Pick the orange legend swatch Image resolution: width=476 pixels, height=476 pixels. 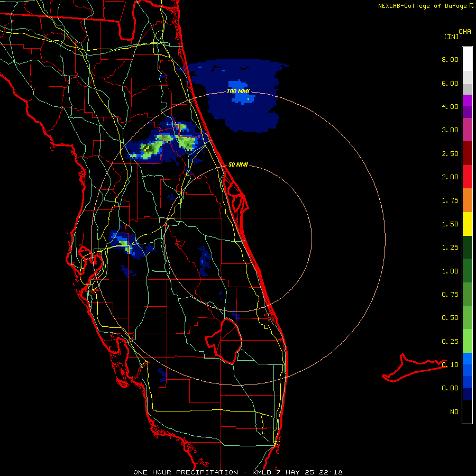coord(467,200)
